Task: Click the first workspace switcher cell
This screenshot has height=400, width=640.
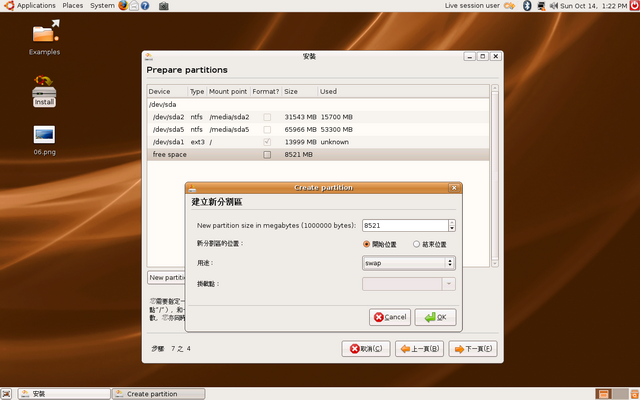Action: 603,393
